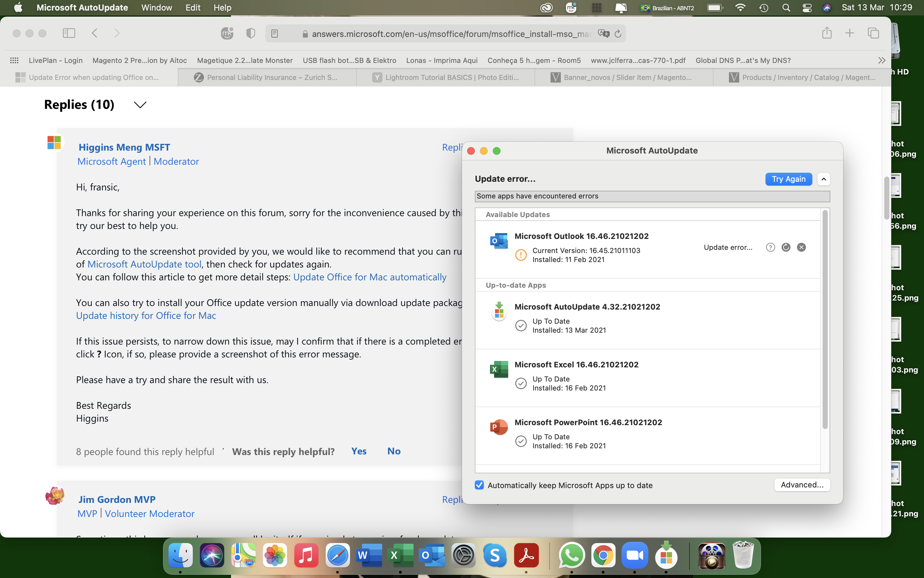Switch to Products Inventory Catalog Magento tab

802,78
